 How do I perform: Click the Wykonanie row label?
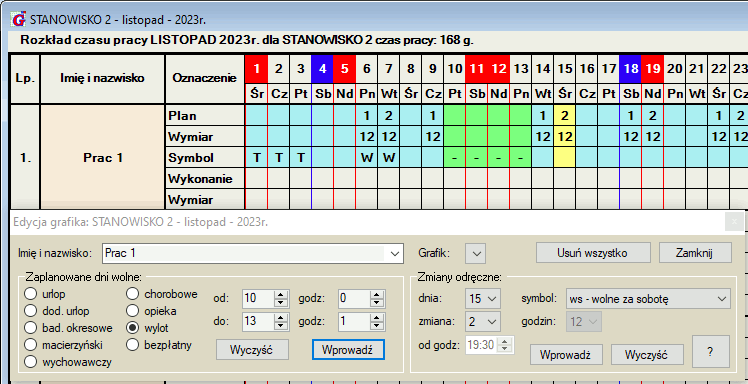[x=205, y=179]
